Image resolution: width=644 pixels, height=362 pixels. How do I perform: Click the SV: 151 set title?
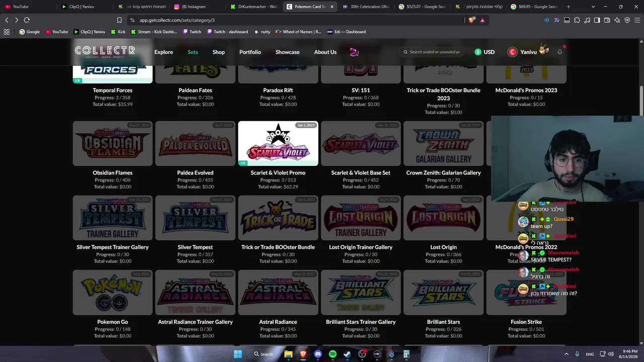[x=361, y=90]
